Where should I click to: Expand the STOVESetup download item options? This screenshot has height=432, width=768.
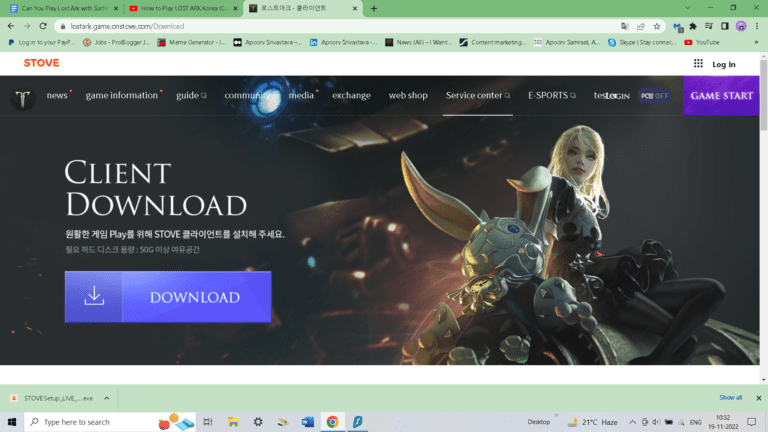[106, 398]
